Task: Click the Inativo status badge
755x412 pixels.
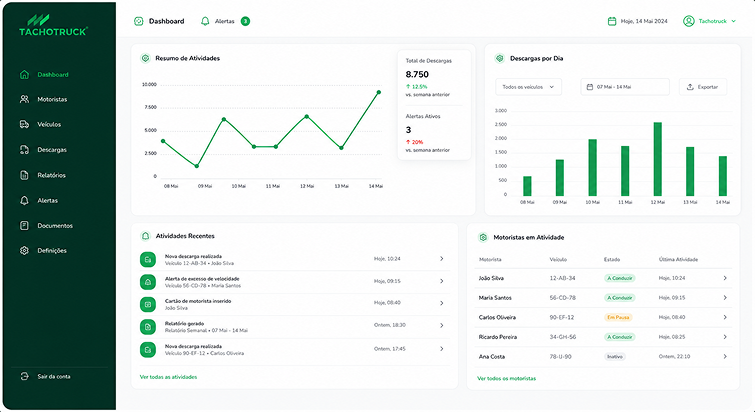Action: [615, 357]
